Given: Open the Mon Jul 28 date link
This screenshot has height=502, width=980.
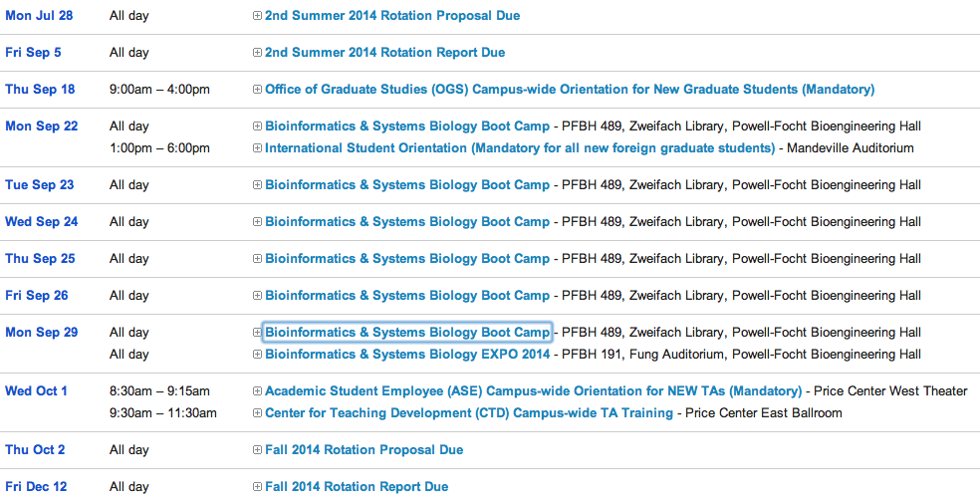Looking at the screenshot, I should pyautogui.click(x=39, y=16).
